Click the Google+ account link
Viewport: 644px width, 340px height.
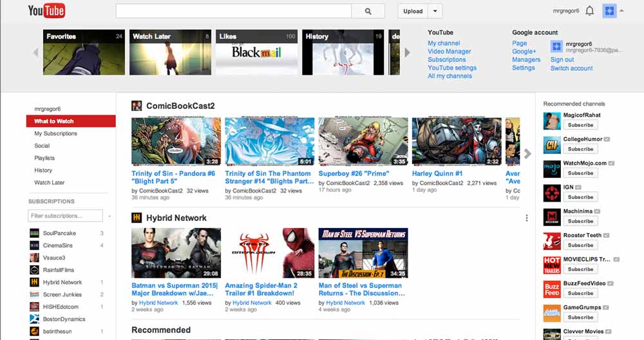coord(524,52)
